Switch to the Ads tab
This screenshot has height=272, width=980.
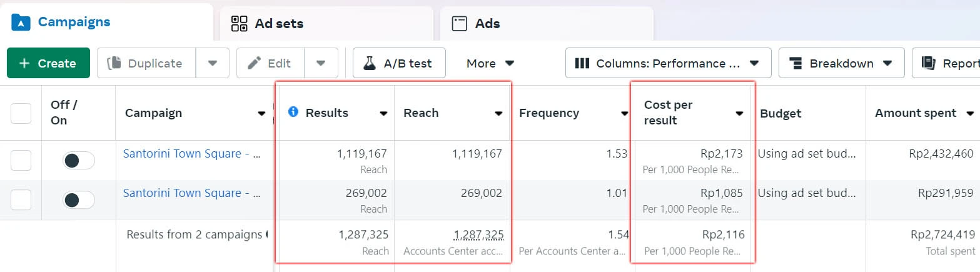point(487,24)
